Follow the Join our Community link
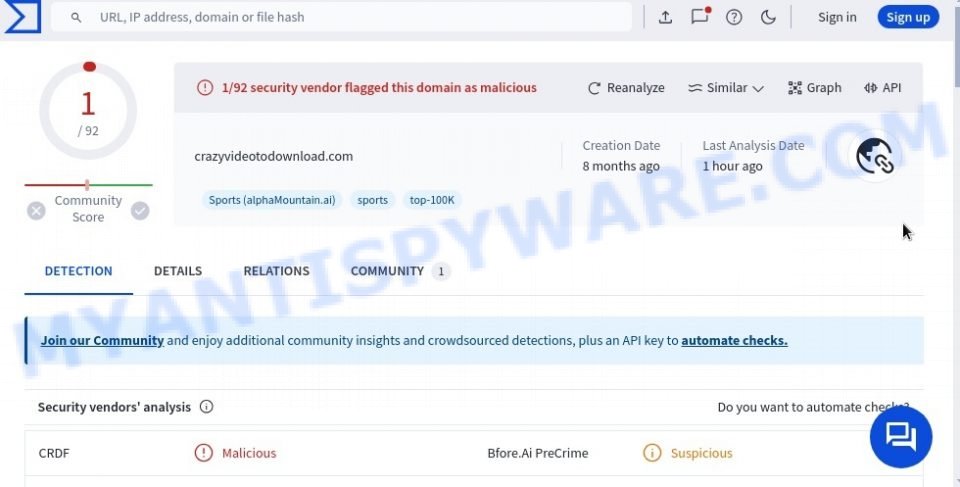 pos(102,341)
